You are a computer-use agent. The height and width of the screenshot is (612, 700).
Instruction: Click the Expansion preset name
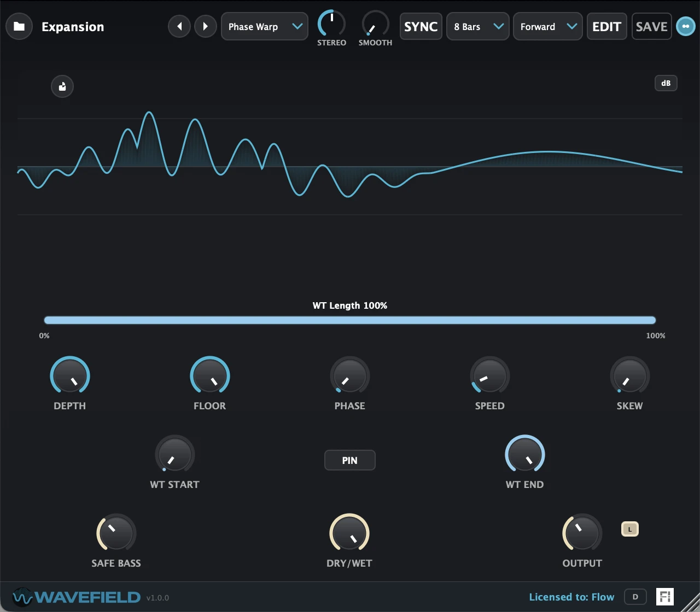coord(73,27)
